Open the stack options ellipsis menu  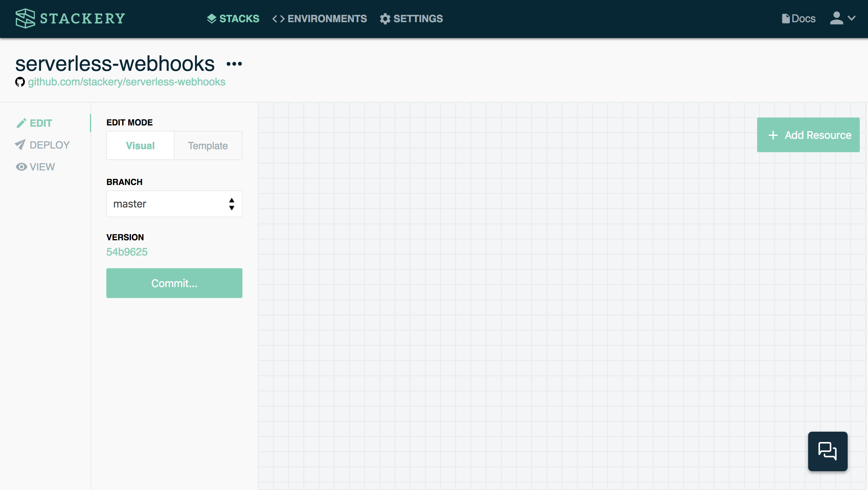click(234, 64)
